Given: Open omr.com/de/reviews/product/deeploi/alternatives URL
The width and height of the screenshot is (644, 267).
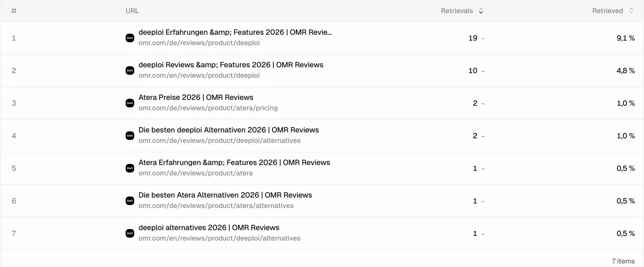Looking at the screenshot, I should pos(219,141).
